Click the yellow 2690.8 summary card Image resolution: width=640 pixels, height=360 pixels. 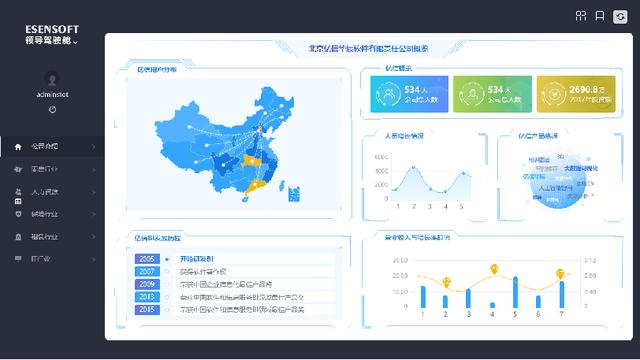click(x=576, y=94)
